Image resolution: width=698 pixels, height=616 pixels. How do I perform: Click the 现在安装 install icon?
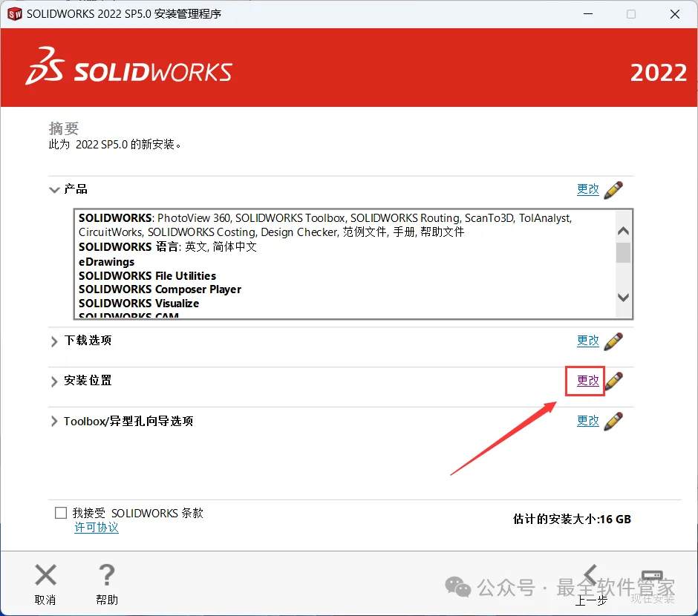pos(652,577)
